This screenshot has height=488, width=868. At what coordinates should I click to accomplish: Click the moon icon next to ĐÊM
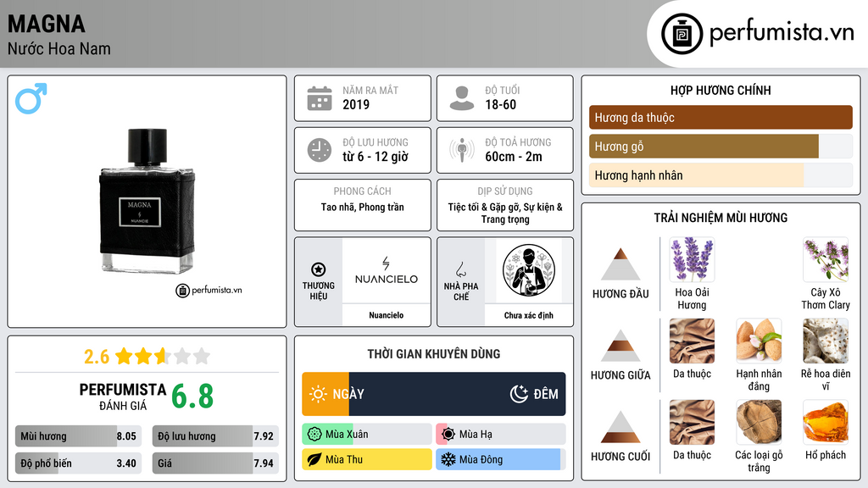(519, 394)
